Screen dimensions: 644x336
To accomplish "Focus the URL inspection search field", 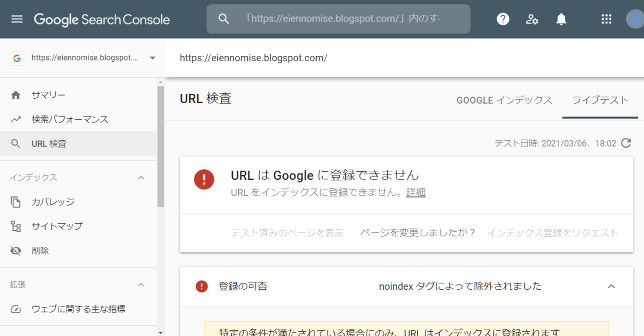I will tap(339, 19).
